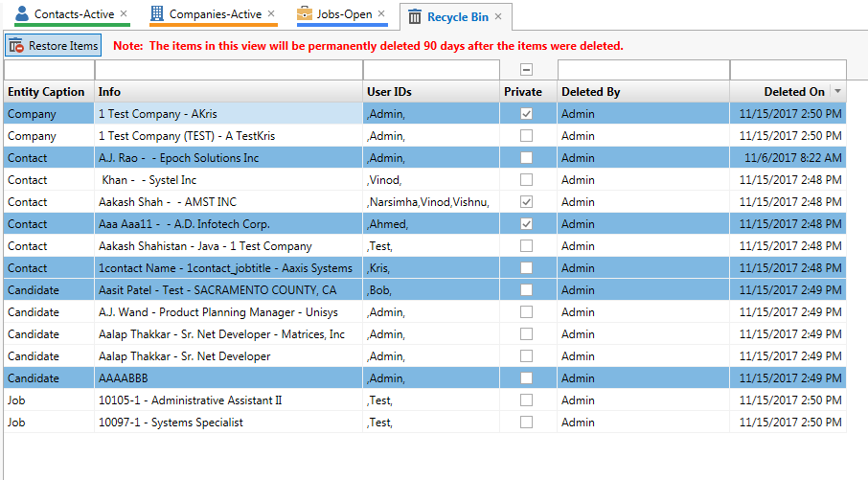Screen dimensions: 868x480
Task: Switch to the Jobs-Open tab
Action: click(x=344, y=13)
